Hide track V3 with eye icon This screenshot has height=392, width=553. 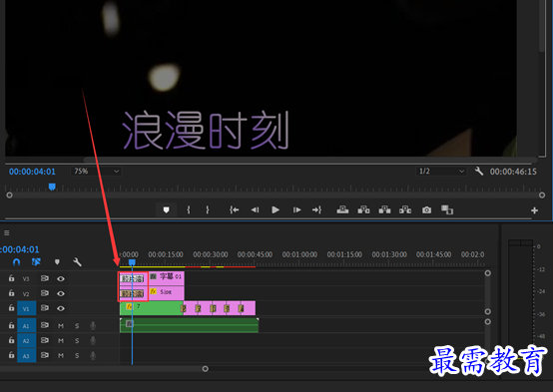point(61,279)
